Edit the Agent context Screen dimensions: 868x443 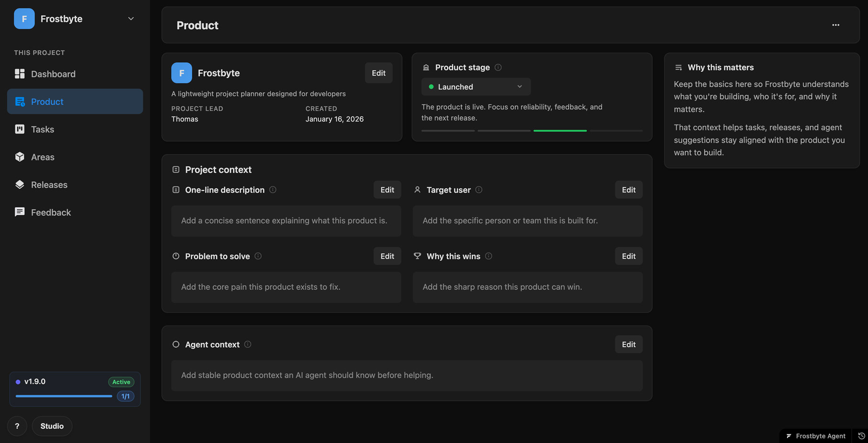point(628,344)
